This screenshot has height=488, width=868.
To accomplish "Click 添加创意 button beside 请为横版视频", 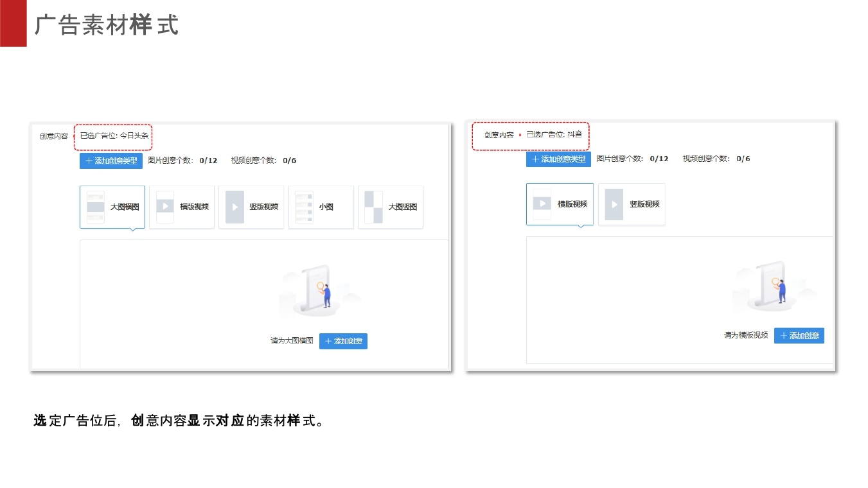I will click(x=799, y=335).
